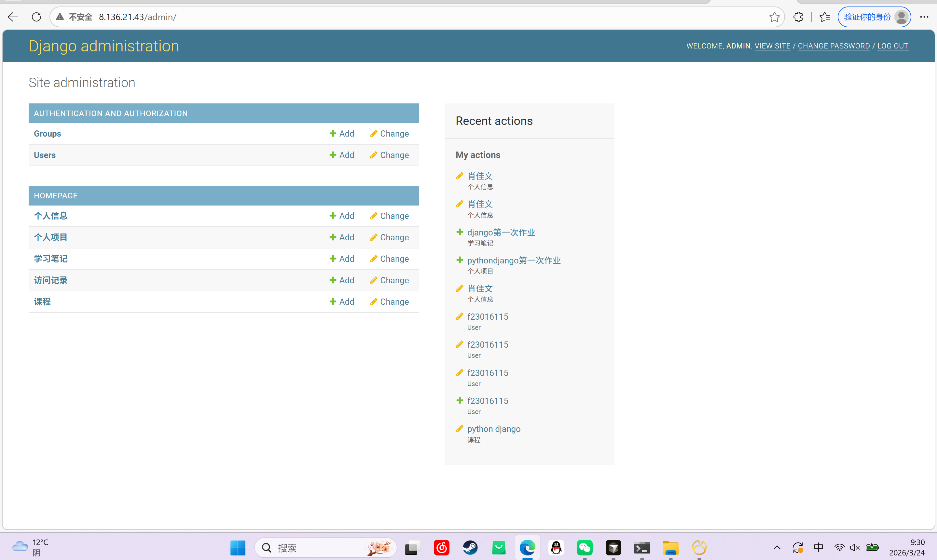Open the VIEW SITE link
The width and height of the screenshot is (937, 560).
coord(772,46)
